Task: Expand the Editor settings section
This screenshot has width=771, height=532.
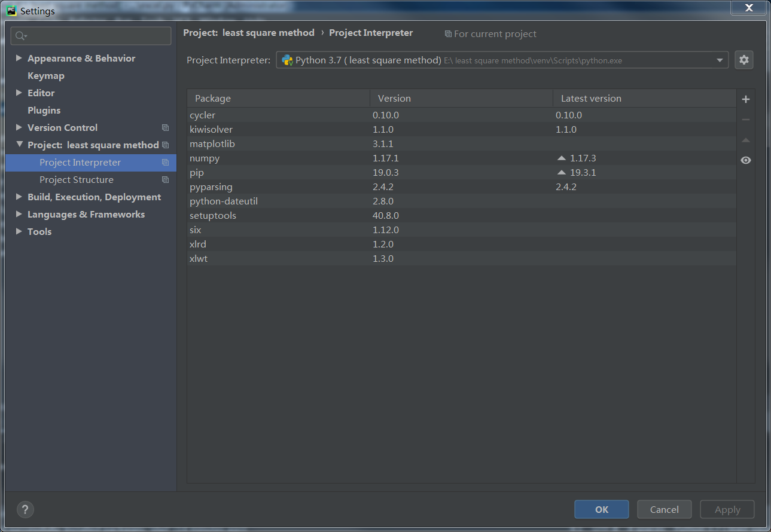Action: point(19,93)
